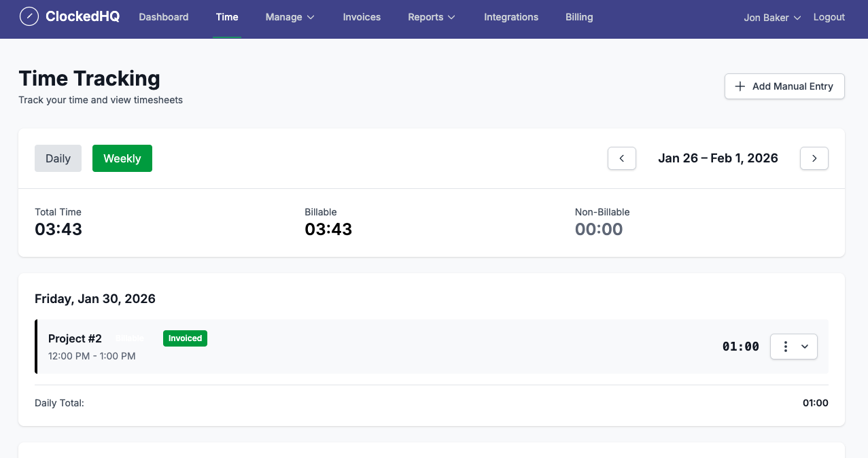This screenshot has width=868, height=458.
Task: Navigate to the Dashboard page
Action: (x=163, y=17)
